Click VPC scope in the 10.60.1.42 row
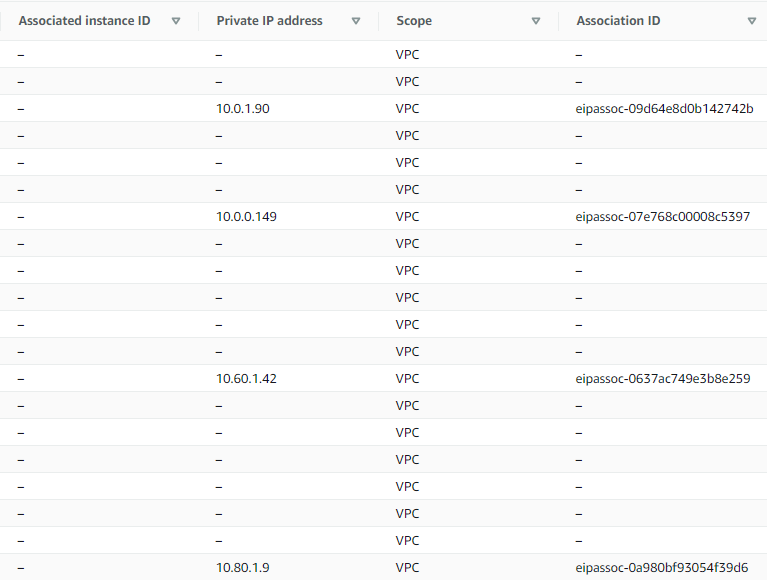 click(x=407, y=379)
